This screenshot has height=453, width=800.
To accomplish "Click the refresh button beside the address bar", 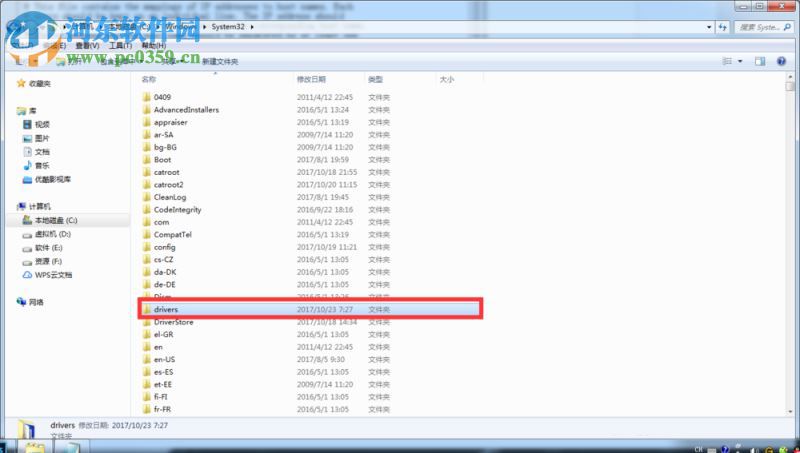I will (x=722, y=27).
